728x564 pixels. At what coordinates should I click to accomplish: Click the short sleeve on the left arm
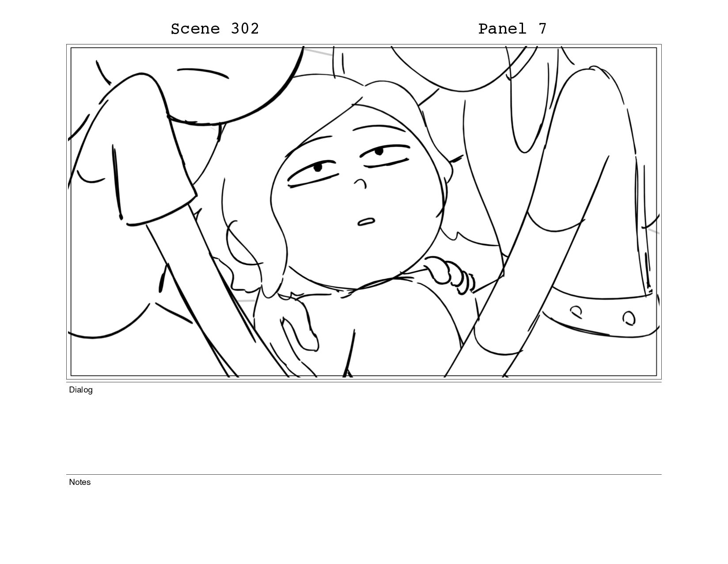pyautogui.click(x=137, y=150)
